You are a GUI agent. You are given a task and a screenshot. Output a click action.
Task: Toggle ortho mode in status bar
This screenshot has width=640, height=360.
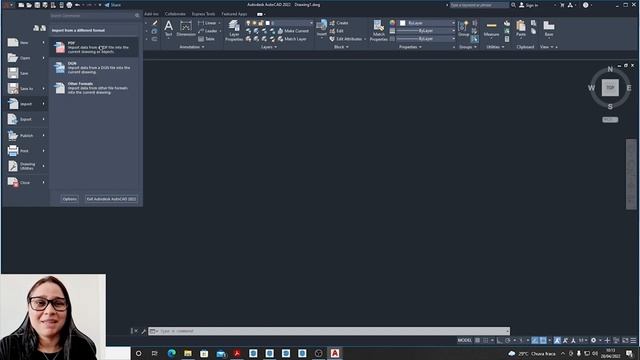click(500, 340)
